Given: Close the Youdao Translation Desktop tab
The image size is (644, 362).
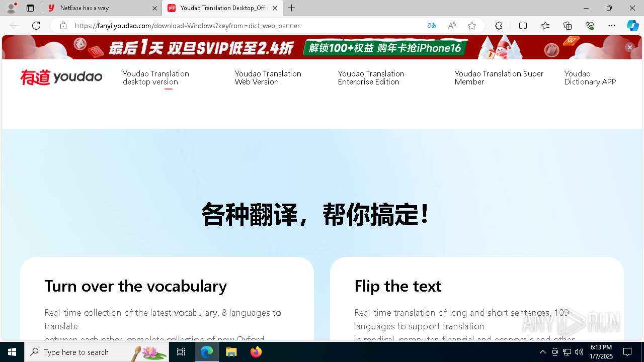Looking at the screenshot, I should pos(275,8).
